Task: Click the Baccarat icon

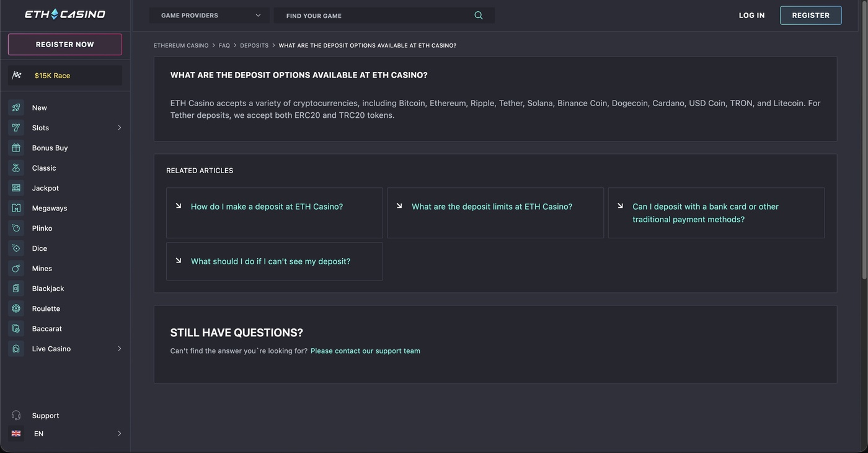Action: (16, 328)
